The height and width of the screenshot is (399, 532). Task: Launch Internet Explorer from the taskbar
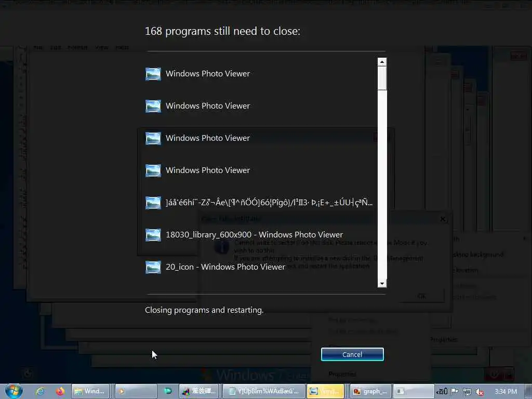pos(40,391)
